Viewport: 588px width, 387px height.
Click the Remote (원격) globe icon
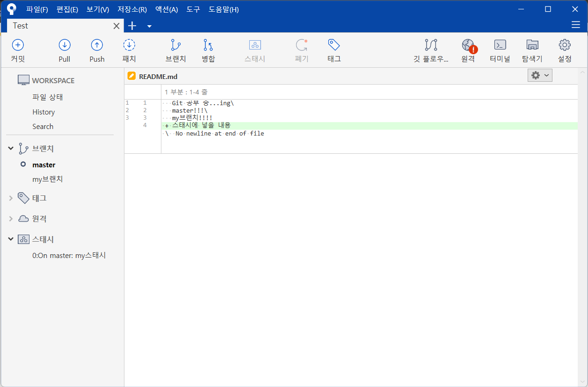(x=468, y=45)
